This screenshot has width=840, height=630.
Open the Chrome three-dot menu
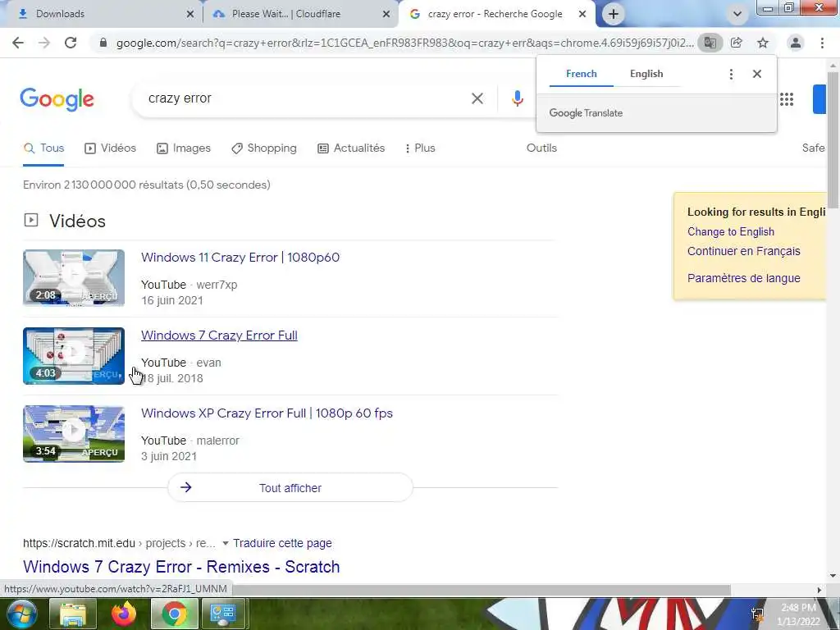pyautogui.click(x=822, y=43)
